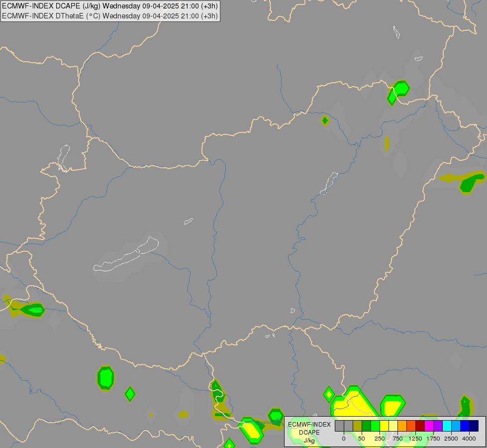Image resolution: width=487 pixels, height=448 pixels.
Task: Click the ECMWF-INDEX label in the legend
Action: tap(309, 425)
